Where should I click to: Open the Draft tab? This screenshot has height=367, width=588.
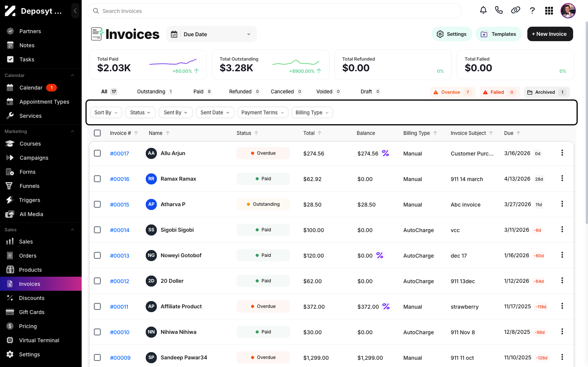(x=370, y=91)
